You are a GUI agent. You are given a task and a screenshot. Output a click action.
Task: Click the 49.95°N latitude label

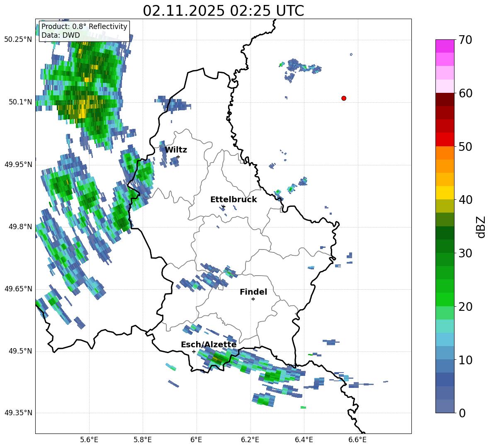click(18, 164)
